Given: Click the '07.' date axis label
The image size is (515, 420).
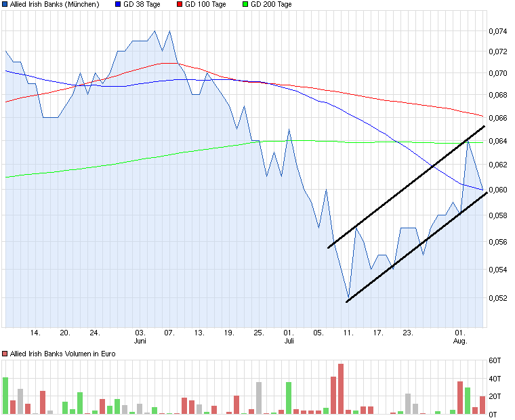Looking at the screenshot, I should coord(169,333).
